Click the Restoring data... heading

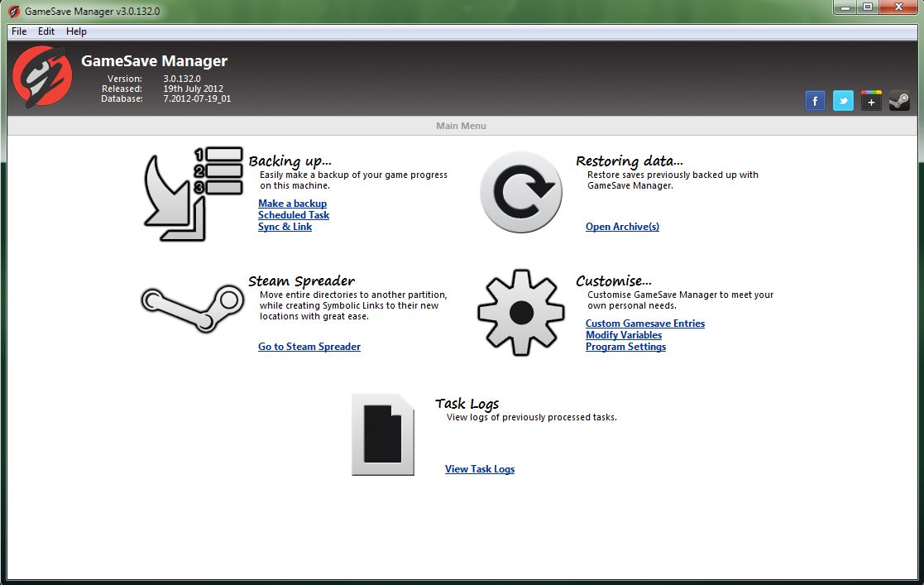(x=630, y=161)
